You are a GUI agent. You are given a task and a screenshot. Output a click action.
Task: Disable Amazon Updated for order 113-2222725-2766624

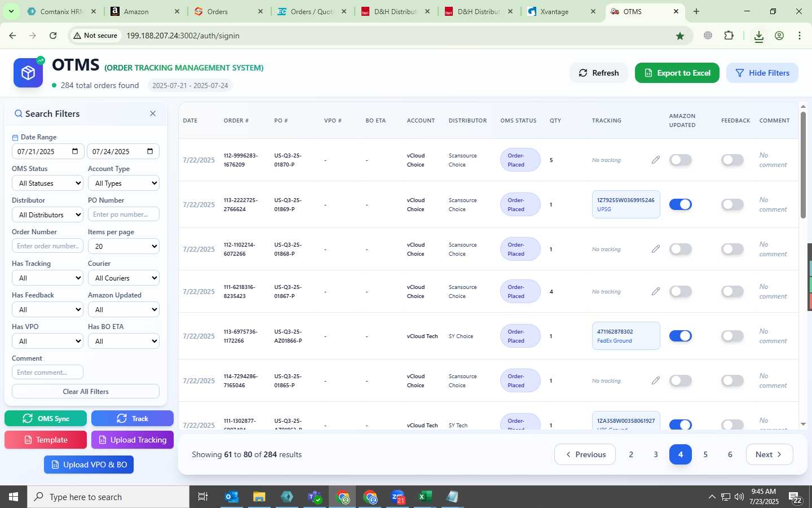680,204
